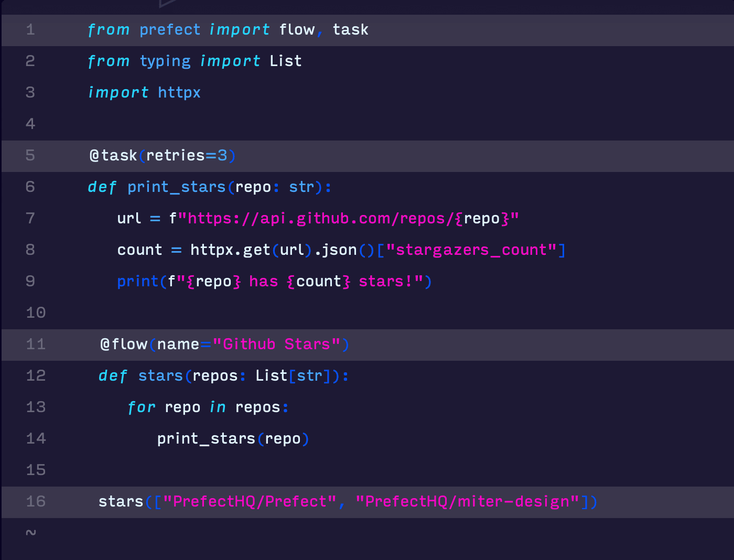Viewport: 734px width, 560px height.
Task: Click the retries=3 argument
Action: 187,156
